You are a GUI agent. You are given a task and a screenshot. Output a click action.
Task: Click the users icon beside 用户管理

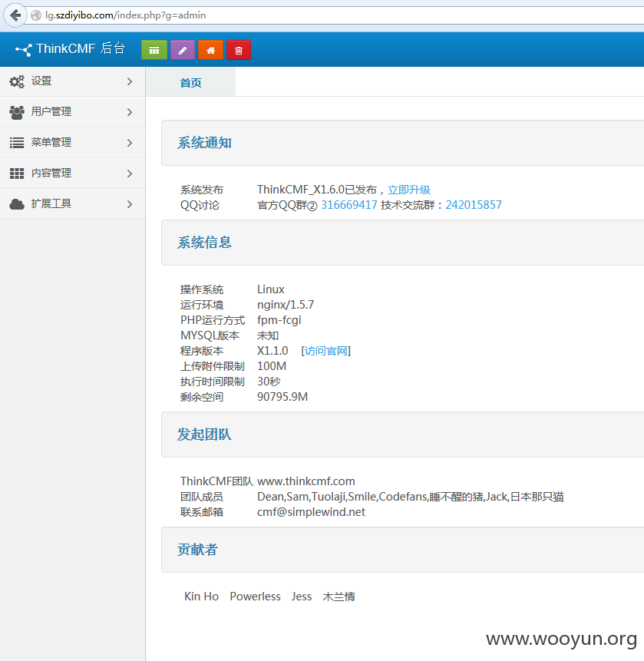[17, 112]
